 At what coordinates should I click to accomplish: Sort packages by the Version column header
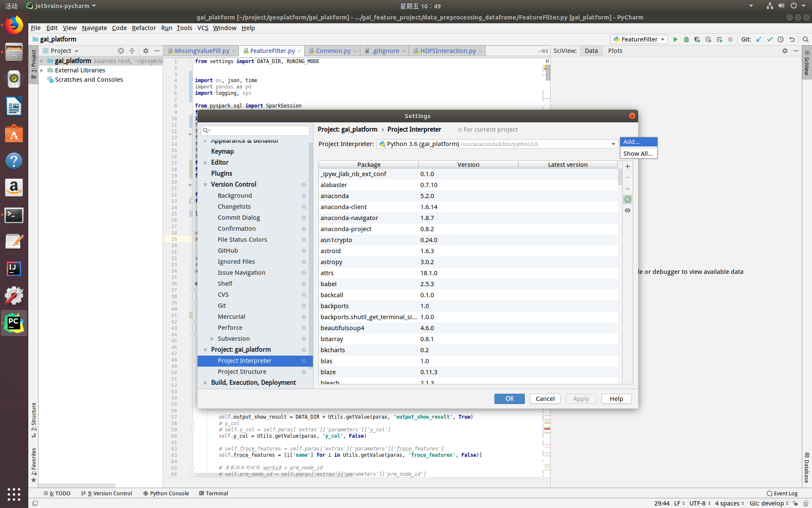[x=468, y=165]
